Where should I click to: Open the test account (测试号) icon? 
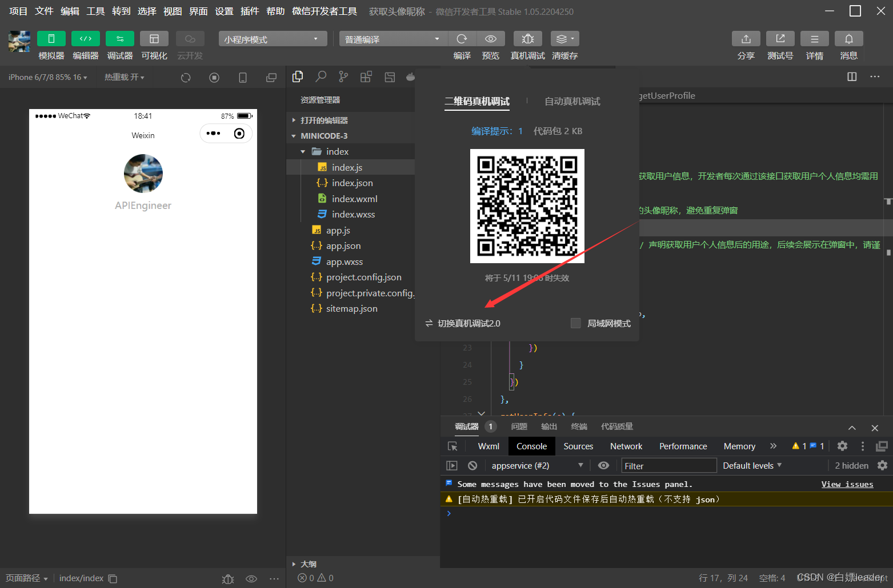pyautogui.click(x=780, y=38)
